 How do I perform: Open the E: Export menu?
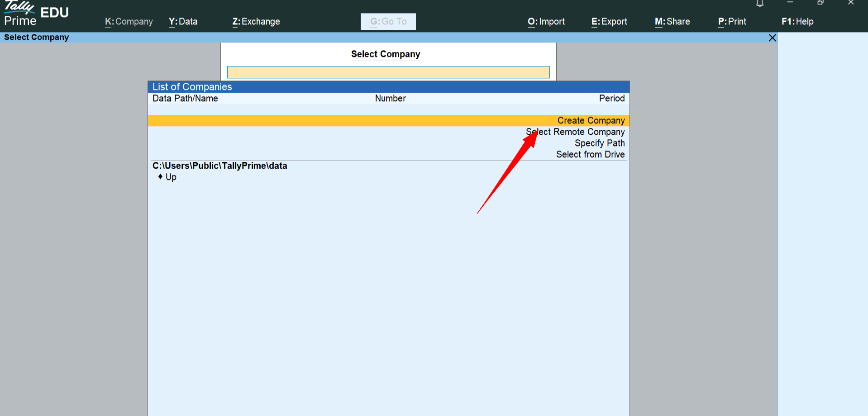click(609, 22)
